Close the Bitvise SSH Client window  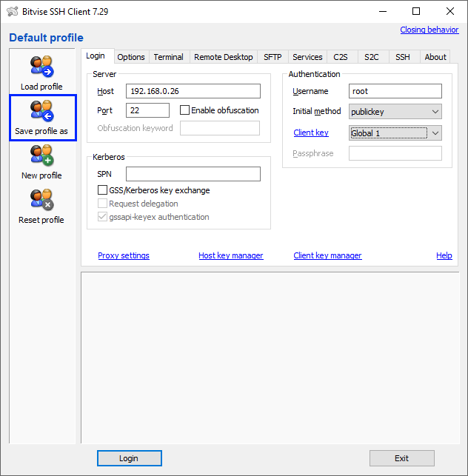click(450, 12)
